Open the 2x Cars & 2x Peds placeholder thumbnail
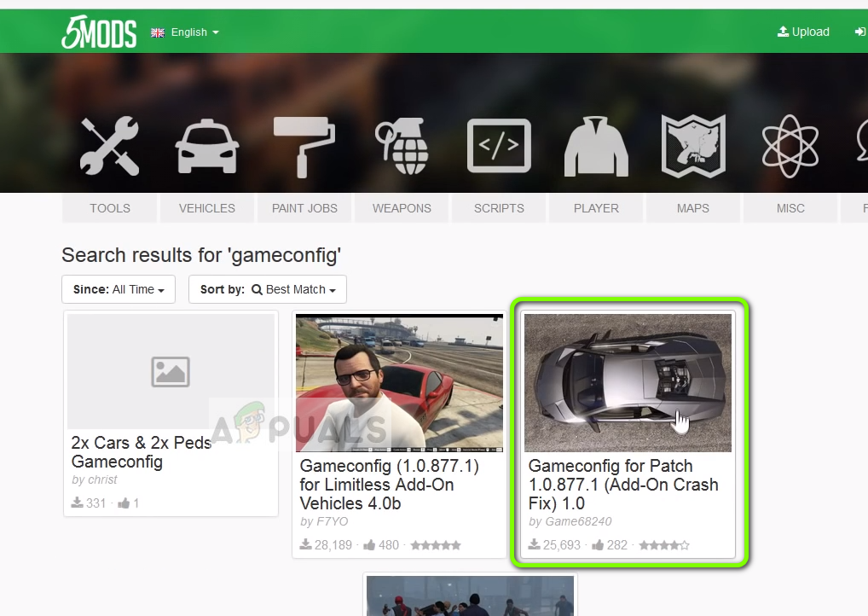The image size is (868, 616). click(171, 371)
